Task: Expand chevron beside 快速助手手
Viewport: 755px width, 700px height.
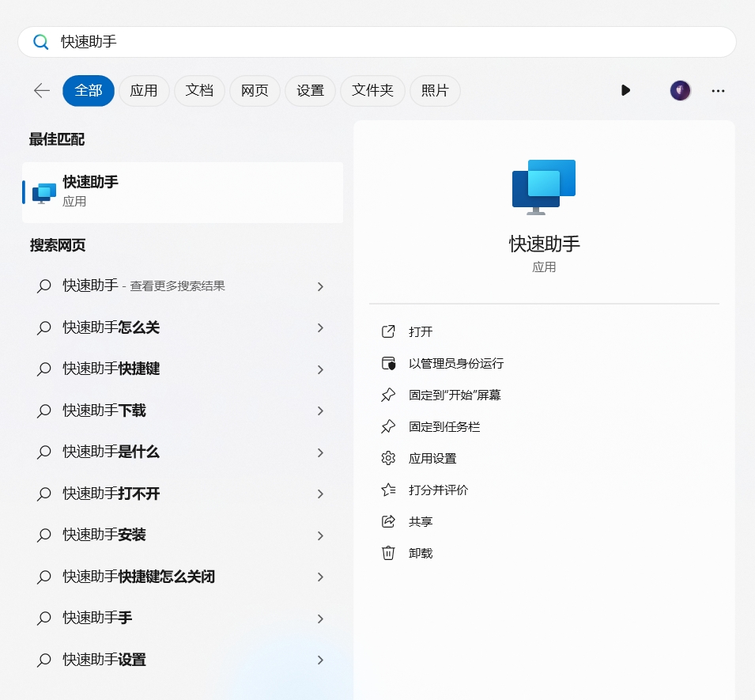Action: (x=321, y=619)
